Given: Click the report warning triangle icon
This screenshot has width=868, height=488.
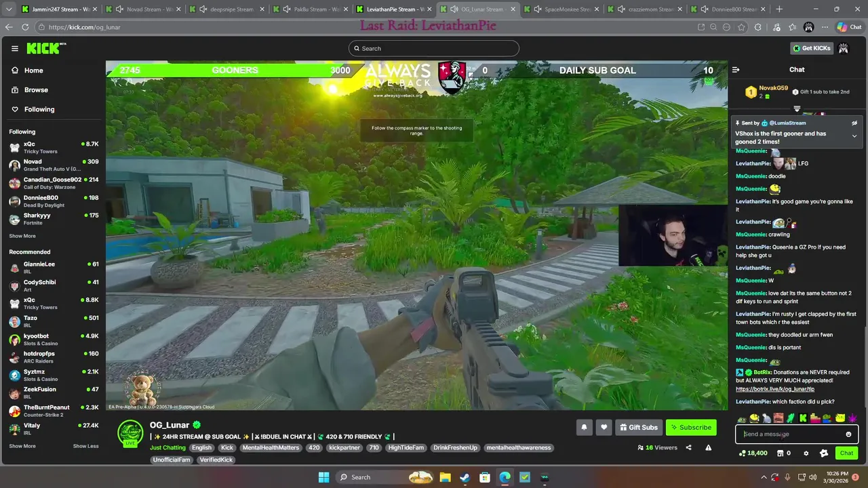Looking at the screenshot, I should pos(708,447).
